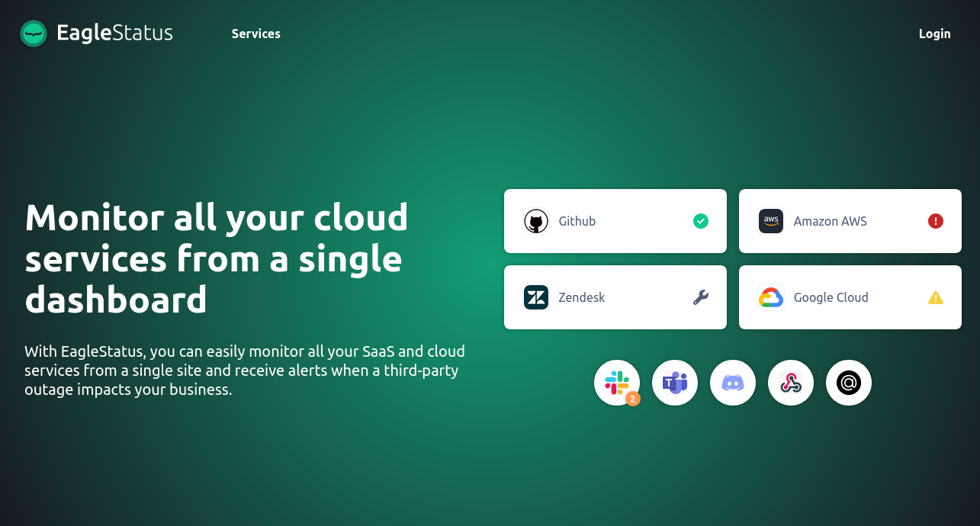Click the 'With EagleStatus, you can easily' paragraph
Viewport: 980px width, 526px height.
pyautogui.click(x=245, y=370)
